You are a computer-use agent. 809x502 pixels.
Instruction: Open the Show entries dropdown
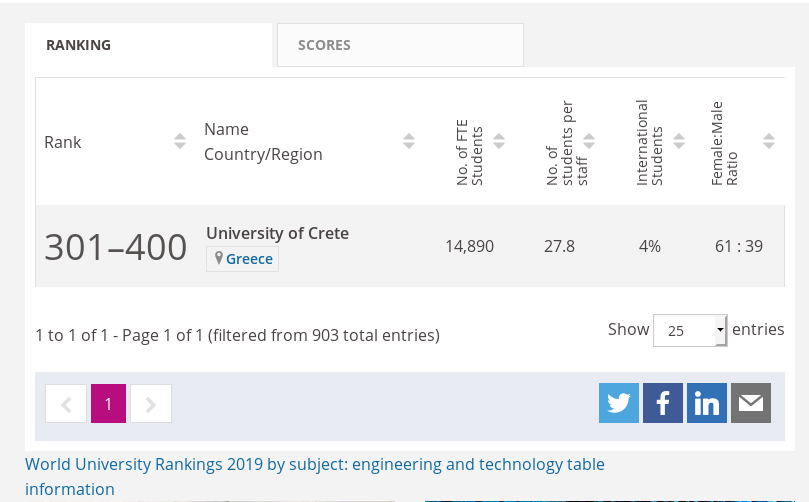(690, 330)
